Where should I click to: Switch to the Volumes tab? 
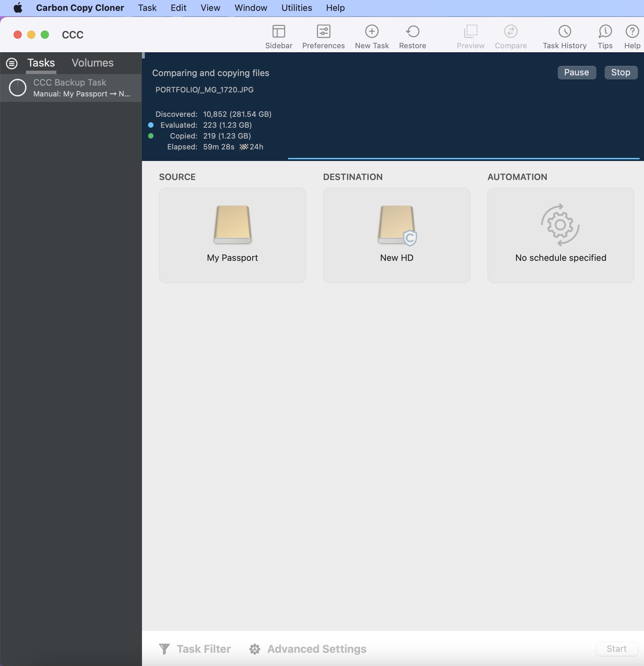tap(92, 63)
